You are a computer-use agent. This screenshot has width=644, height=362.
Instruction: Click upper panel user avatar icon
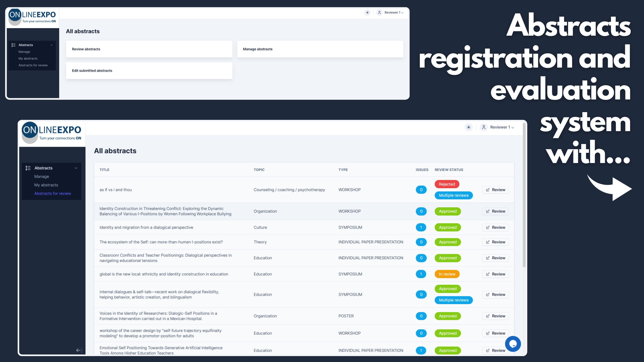379,13
